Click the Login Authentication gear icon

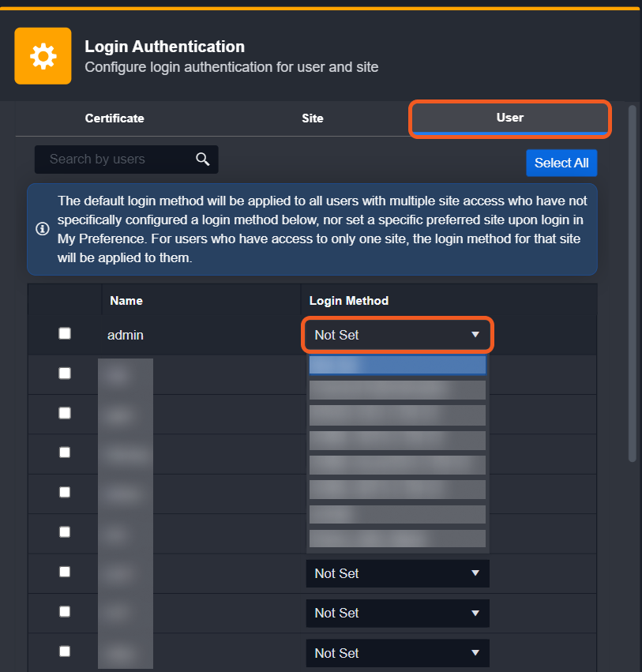pos(43,56)
